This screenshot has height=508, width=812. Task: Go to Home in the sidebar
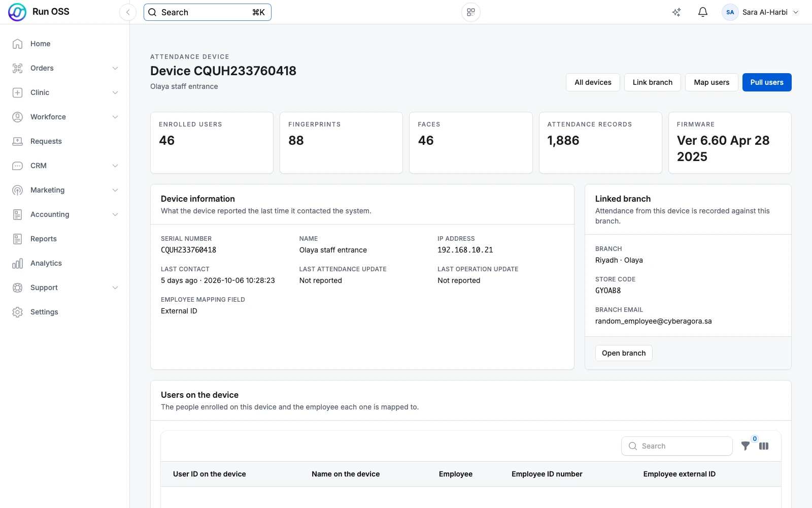coord(65,44)
